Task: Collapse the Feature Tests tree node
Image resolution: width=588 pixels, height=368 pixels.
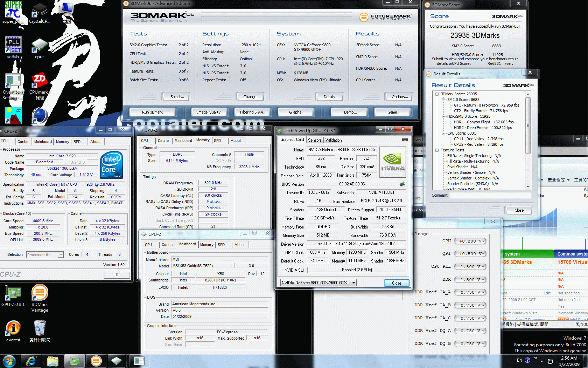Action: [437, 150]
